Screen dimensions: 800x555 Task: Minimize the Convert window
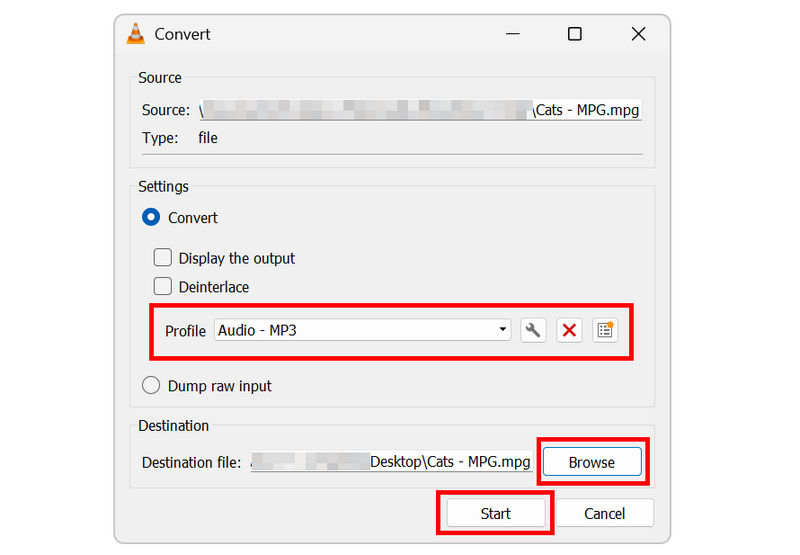(513, 34)
